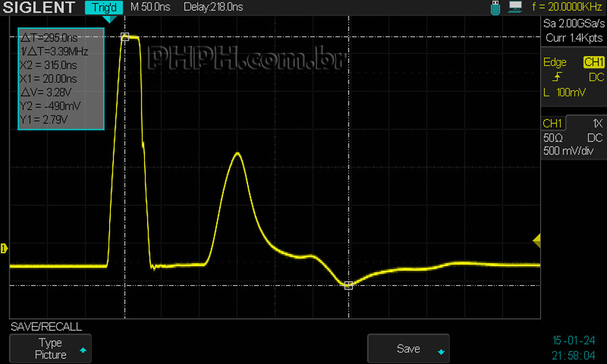
Task: Click the network computer icon in the top bar
Action: (515, 7)
